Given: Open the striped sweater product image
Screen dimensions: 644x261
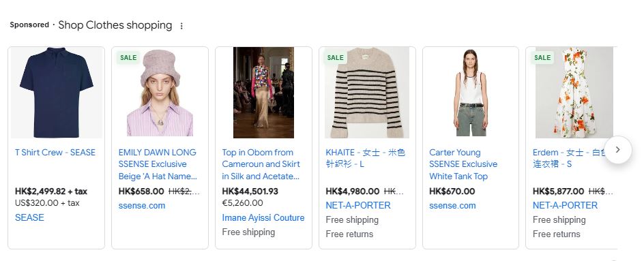Looking at the screenshot, I should click(x=367, y=92).
